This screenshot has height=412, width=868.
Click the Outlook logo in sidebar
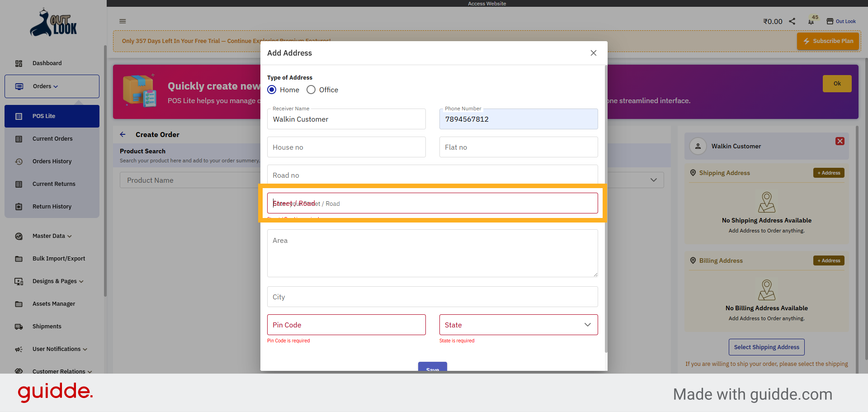(x=53, y=23)
